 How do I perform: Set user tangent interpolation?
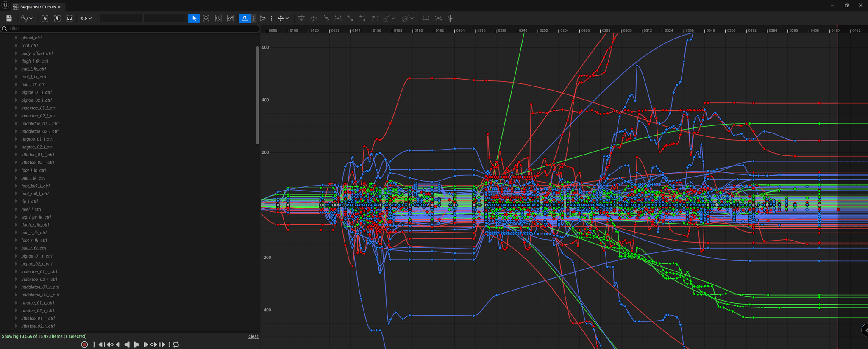(x=326, y=18)
